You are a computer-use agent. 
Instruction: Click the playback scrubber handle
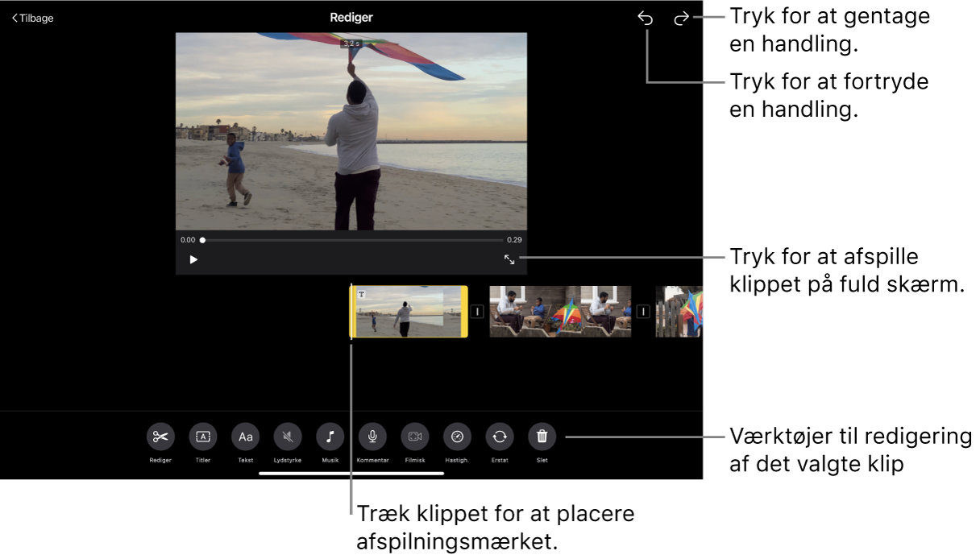[x=202, y=240]
